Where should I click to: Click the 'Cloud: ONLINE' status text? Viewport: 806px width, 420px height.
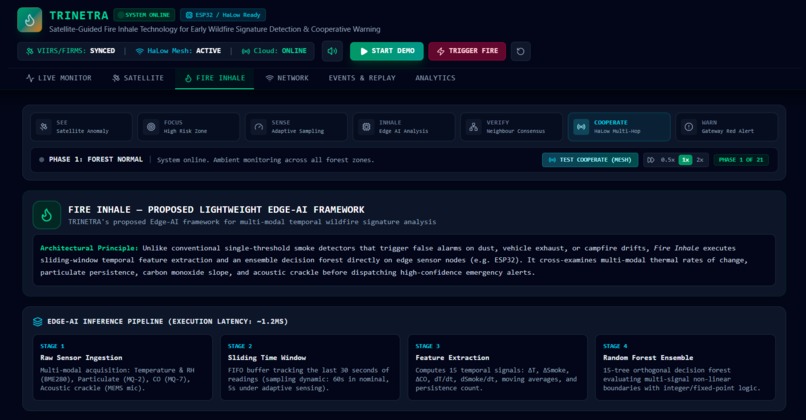point(280,51)
